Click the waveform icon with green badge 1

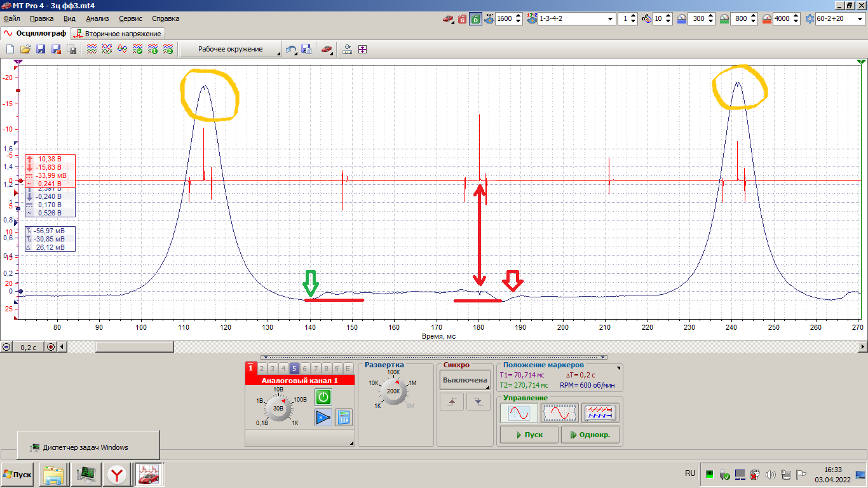[153, 49]
